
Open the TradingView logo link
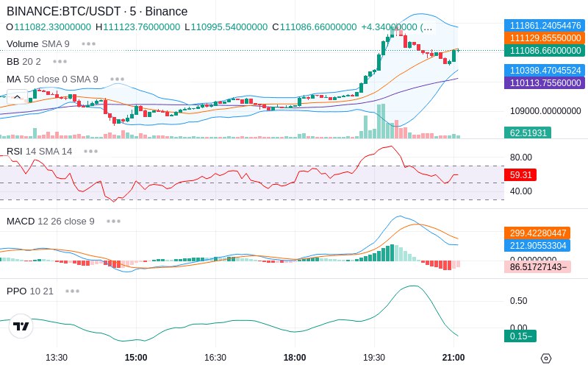pyautogui.click(x=21, y=326)
